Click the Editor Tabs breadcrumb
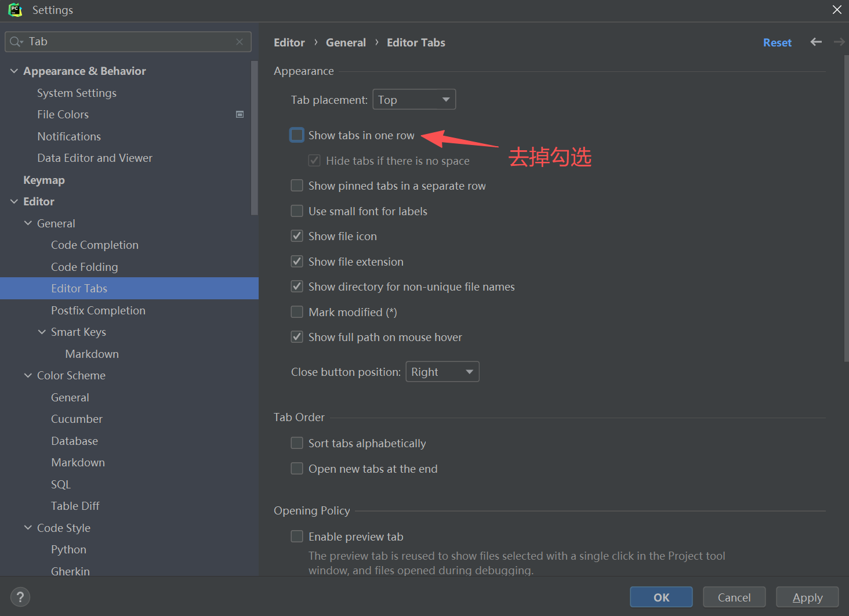849x616 pixels. tap(416, 42)
